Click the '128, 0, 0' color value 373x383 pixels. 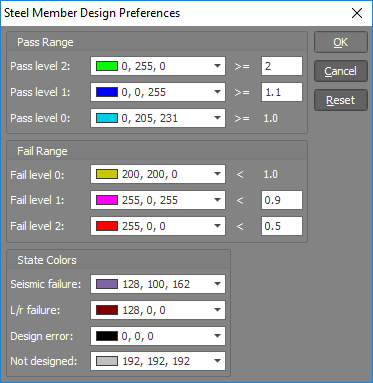point(144,310)
